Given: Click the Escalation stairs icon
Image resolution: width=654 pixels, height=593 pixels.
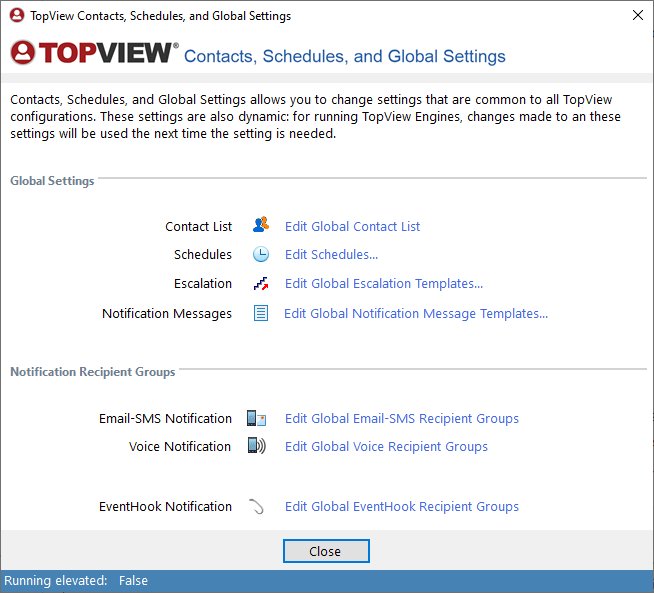Looking at the screenshot, I should [x=261, y=284].
